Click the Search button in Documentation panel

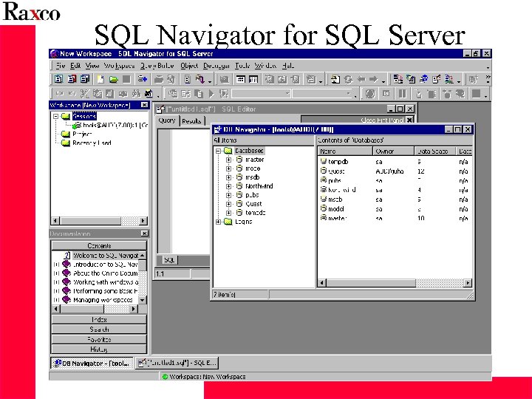pos(99,330)
